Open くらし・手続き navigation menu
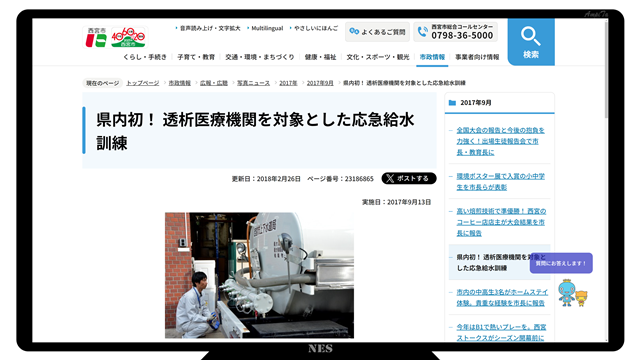Image resolution: width=640 pixels, height=360 pixels. [x=145, y=57]
